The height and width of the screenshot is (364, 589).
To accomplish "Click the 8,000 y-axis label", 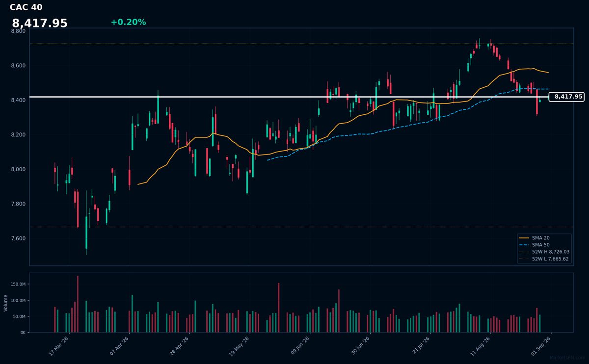I will (x=18, y=169).
